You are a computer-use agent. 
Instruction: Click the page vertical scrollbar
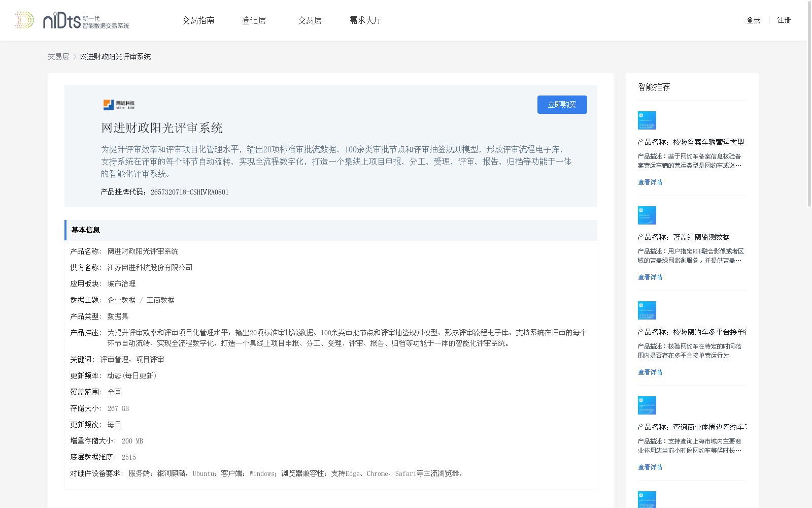809,104
